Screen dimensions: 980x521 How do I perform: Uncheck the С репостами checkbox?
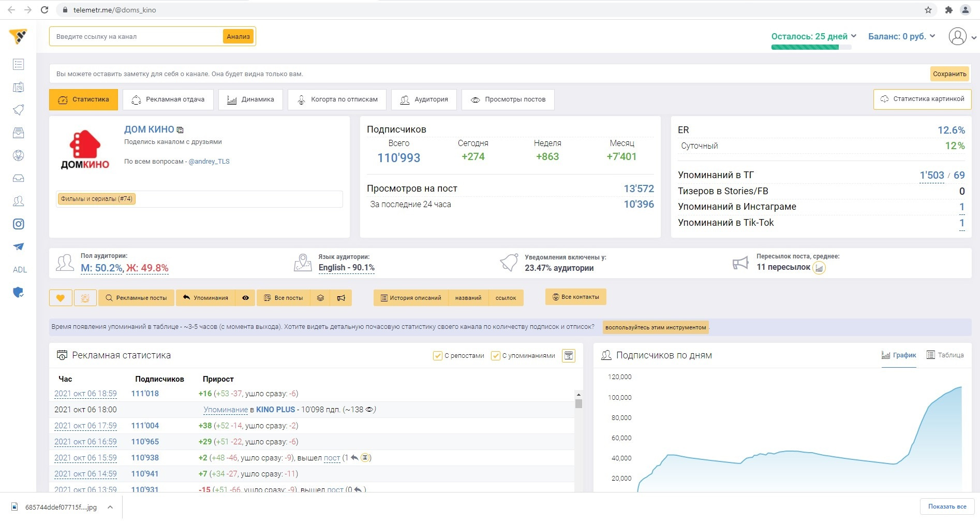[x=437, y=356]
